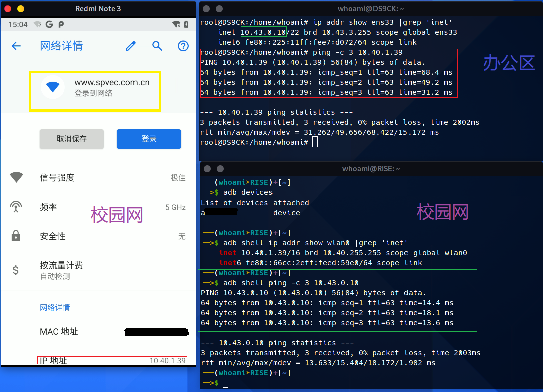
Task: Click the DS9CK terminal command prompt cursor
Action: click(x=315, y=142)
